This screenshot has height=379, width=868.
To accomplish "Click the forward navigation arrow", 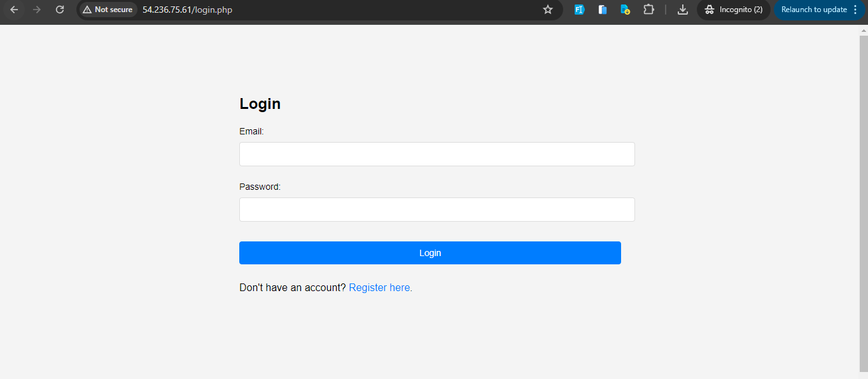I will coord(37,10).
